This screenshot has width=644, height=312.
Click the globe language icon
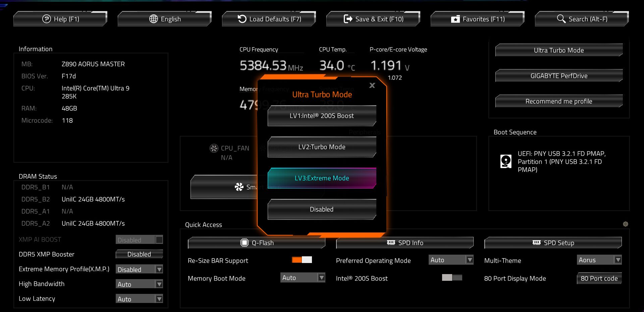point(154,19)
